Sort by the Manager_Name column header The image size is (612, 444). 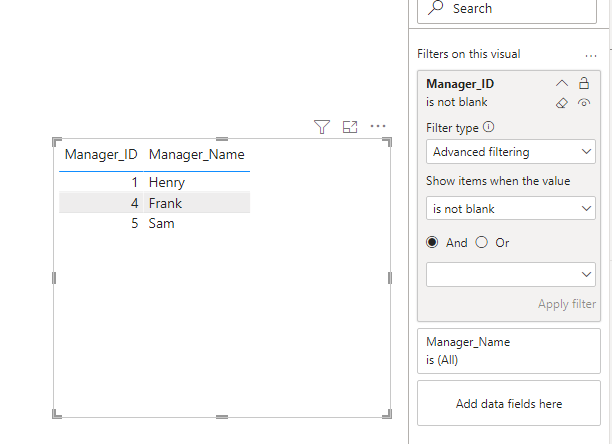pyautogui.click(x=197, y=155)
